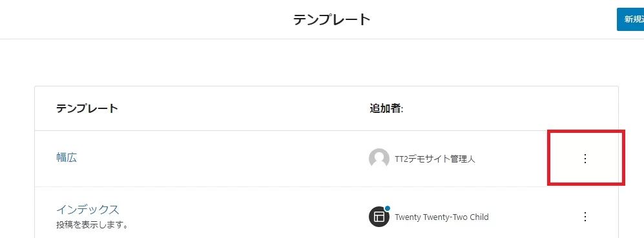This screenshot has height=238, width=644.
Task: Click blank space in the 幅広 row
Action: [x=222, y=159]
